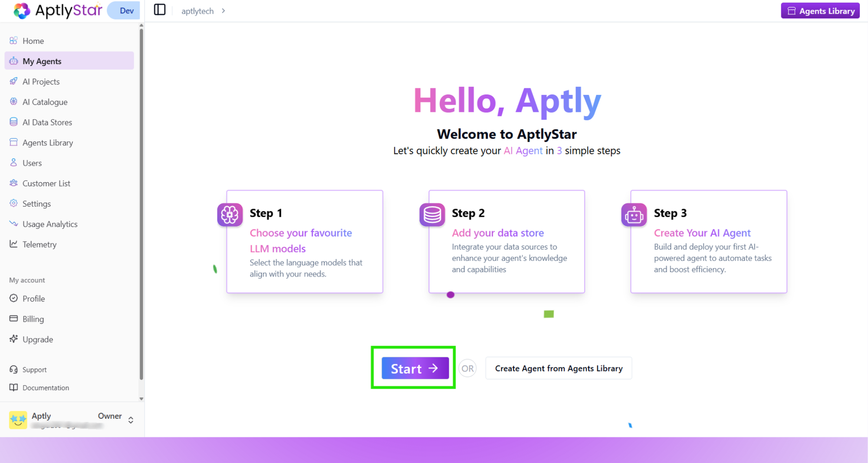Open the Billing card icon
Viewport: 868px width, 463px height.
[14, 319]
